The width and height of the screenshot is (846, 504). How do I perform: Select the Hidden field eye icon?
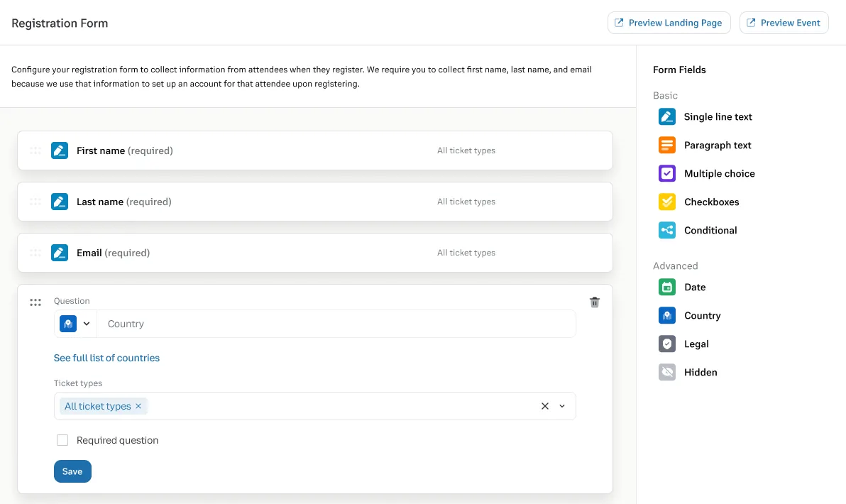[x=666, y=372]
